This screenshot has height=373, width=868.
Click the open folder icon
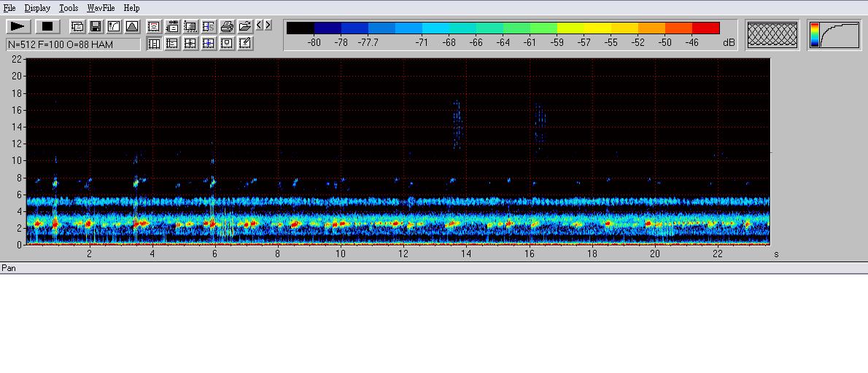pos(245,26)
